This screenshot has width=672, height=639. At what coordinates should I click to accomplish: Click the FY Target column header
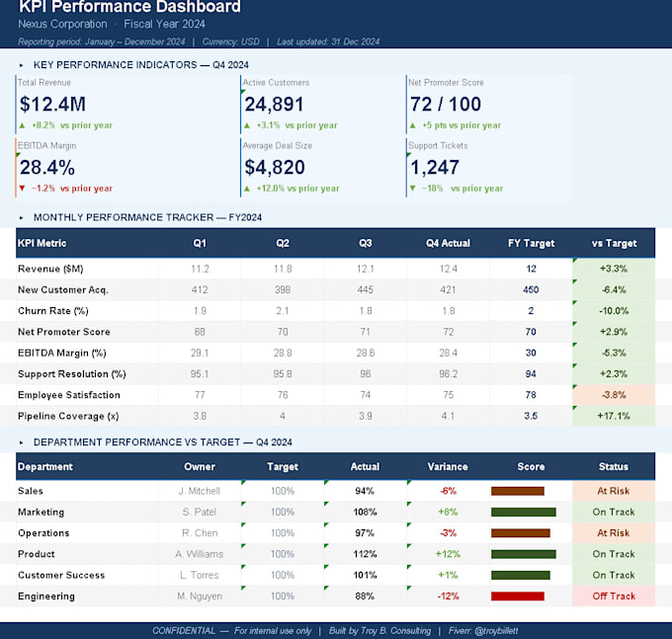coord(531,243)
